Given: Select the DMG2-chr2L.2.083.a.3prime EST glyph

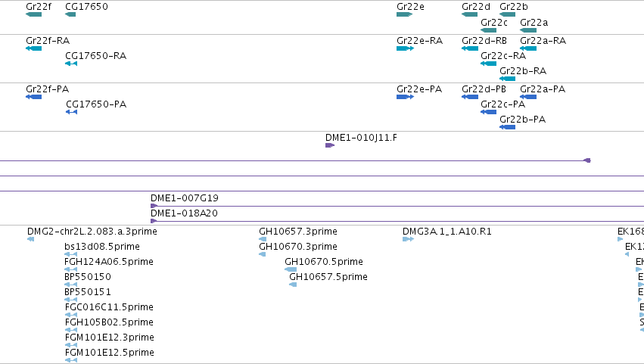Looking at the screenshot, I should (30, 240).
